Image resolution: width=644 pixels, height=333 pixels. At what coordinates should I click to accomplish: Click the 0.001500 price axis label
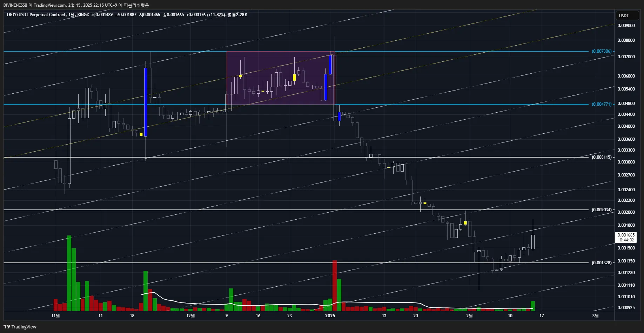(x=626, y=248)
